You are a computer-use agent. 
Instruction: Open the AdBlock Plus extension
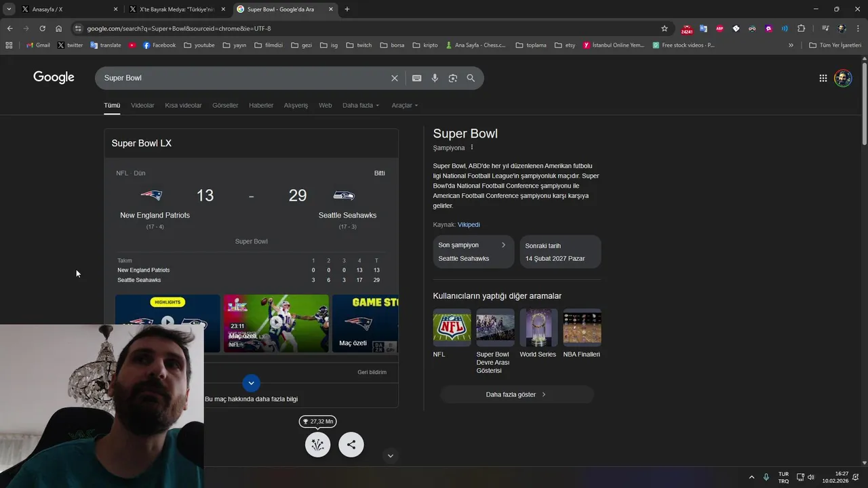coord(719,28)
